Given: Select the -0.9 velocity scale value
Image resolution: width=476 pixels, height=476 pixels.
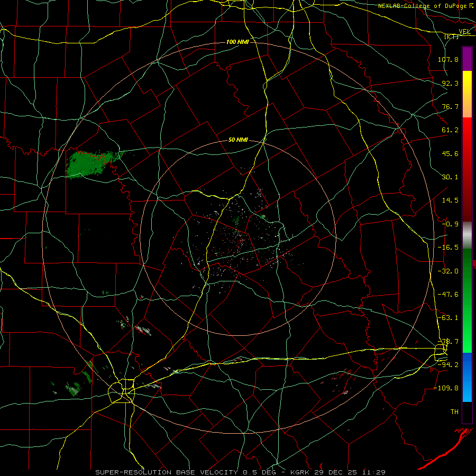Looking at the screenshot, I should pyautogui.click(x=450, y=224).
